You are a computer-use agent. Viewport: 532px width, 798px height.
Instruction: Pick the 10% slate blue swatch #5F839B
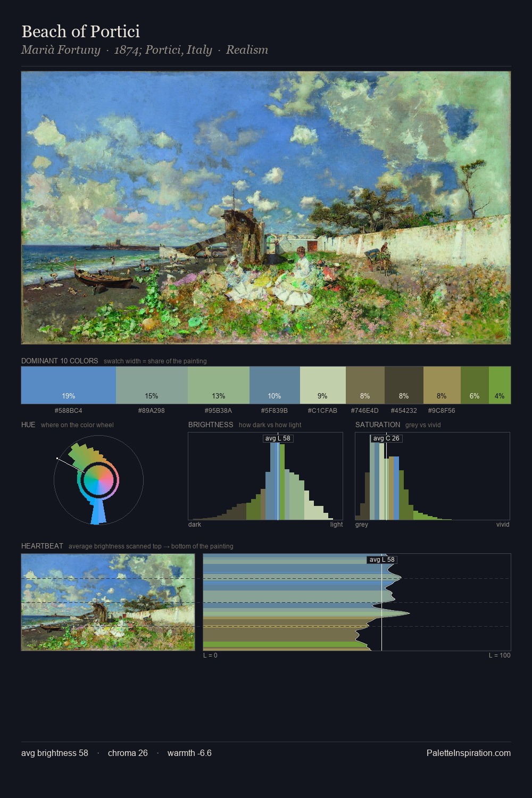click(x=275, y=385)
